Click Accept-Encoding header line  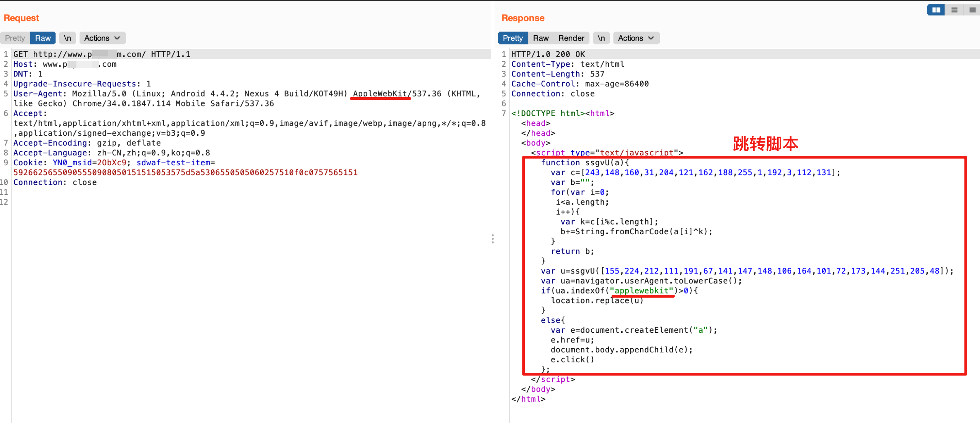click(87, 143)
